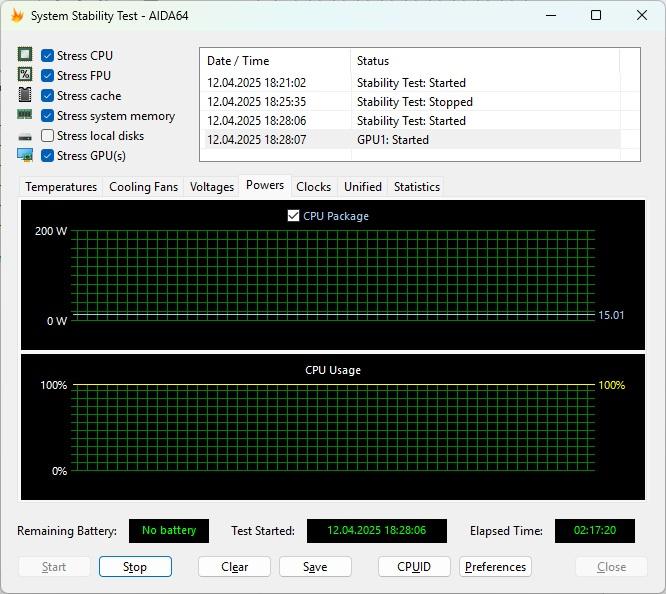
Task: Click the percent icon beside Stress FPU
Action: pyautogui.click(x=25, y=75)
